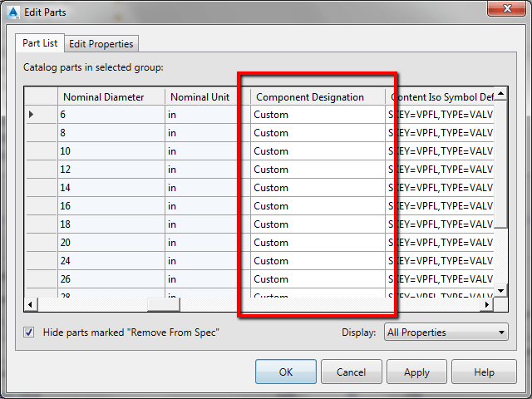Image resolution: width=532 pixels, height=399 pixels.
Task: Select the Custom cell in the 14 row
Action: click(x=317, y=188)
